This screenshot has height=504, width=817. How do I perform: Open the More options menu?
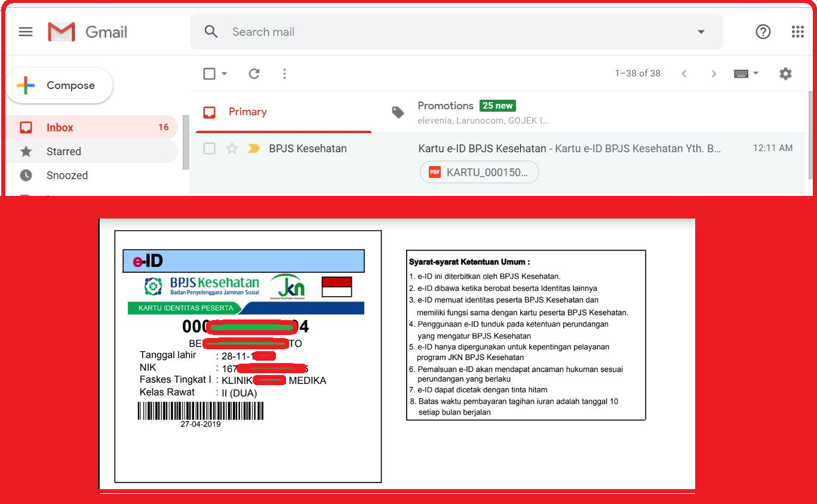point(284,73)
